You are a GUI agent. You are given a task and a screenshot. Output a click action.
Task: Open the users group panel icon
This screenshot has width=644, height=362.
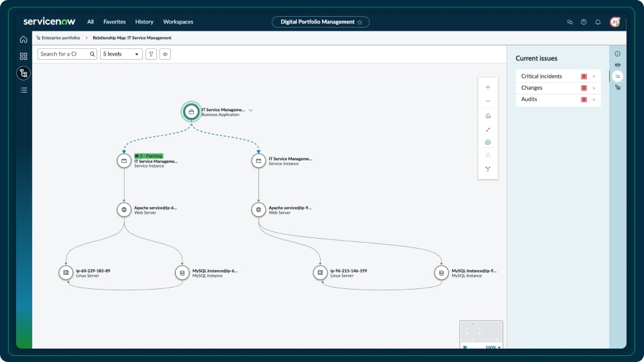(x=617, y=65)
